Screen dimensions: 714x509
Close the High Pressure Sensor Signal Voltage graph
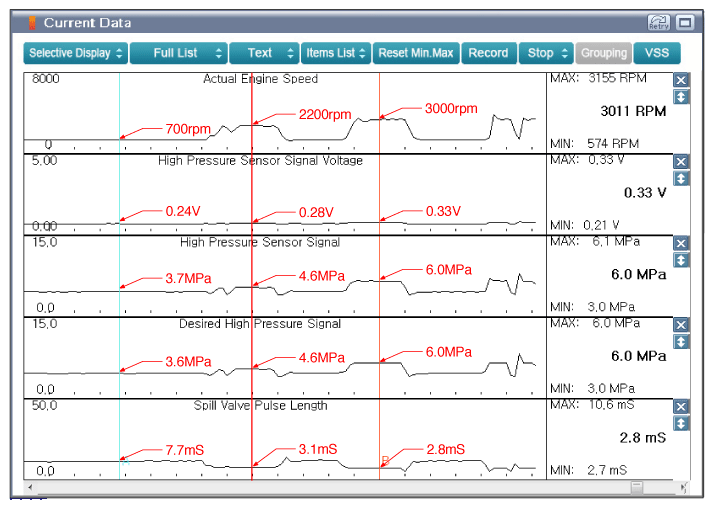(x=681, y=162)
